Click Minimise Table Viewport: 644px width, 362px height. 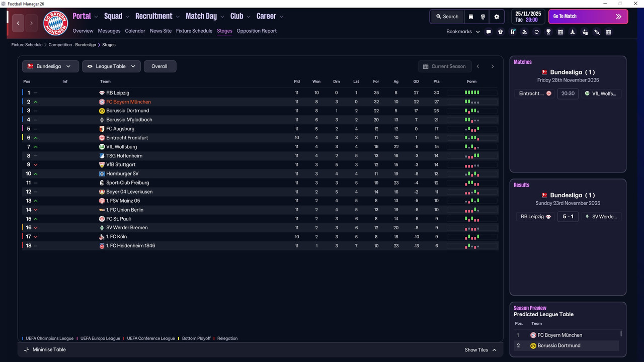point(45,350)
